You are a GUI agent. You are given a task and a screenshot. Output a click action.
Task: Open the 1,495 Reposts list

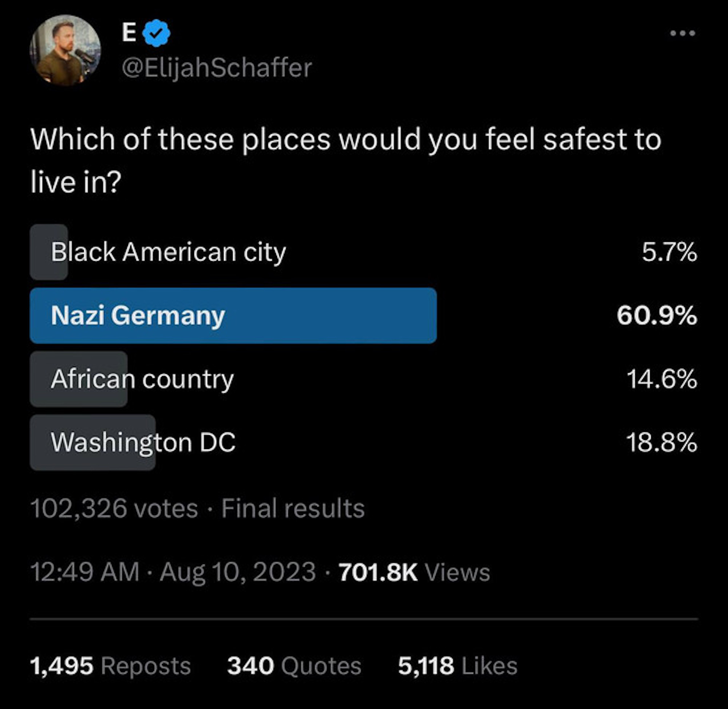coord(110,666)
